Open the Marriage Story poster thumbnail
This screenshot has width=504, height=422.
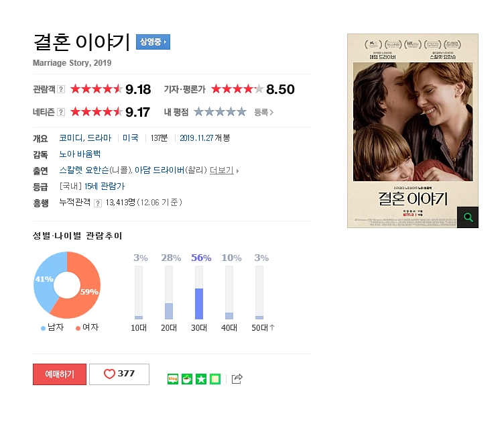point(413,131)
